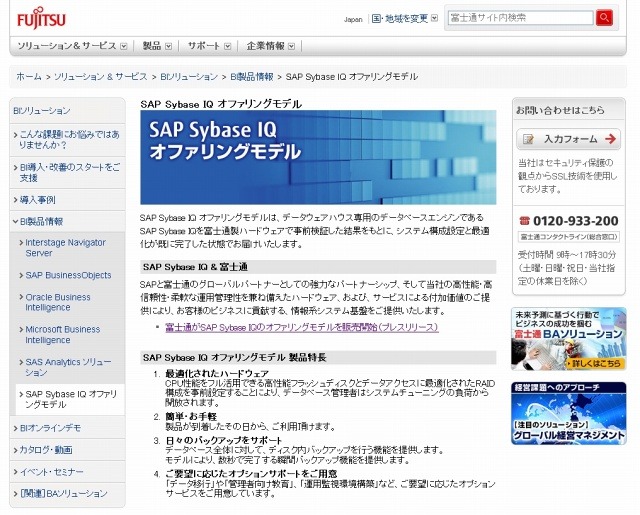Viewport: 640px width, 515px height.
Task: Click the red telephone icon beside 0120-933-200
Action: 524,221
